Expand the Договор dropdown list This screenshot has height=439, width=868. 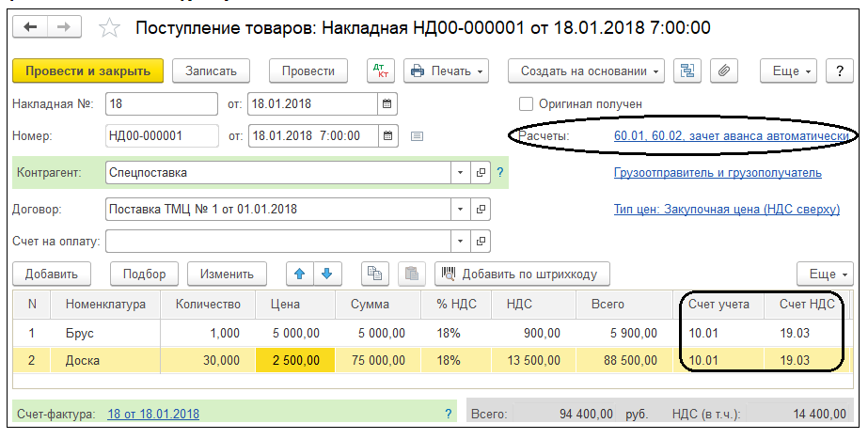pos(461,210)
